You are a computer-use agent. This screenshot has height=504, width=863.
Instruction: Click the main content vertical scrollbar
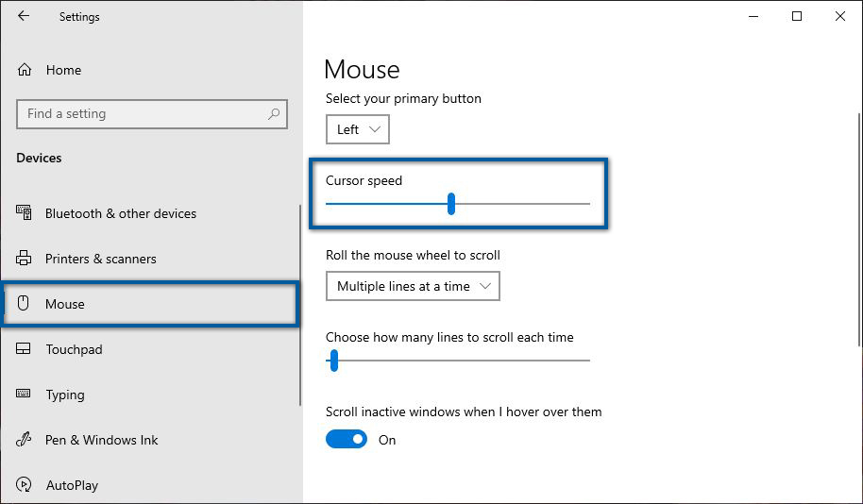tap(859, 230)
